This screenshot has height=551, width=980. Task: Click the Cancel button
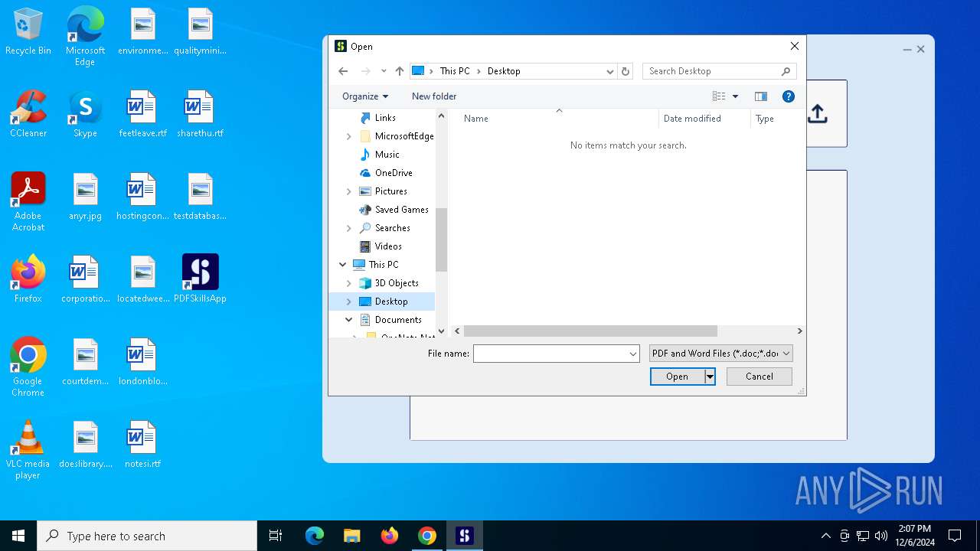point(759,377)
